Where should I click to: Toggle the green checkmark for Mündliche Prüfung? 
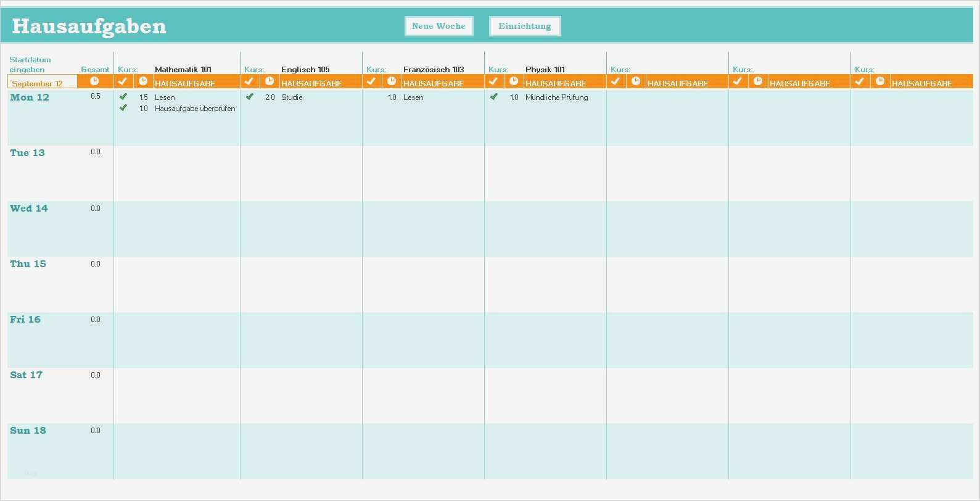coord(494,97)
